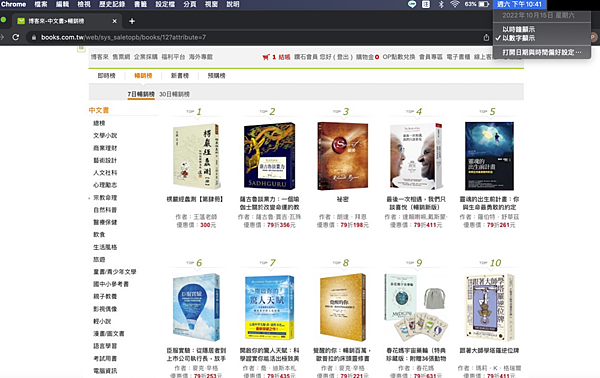Open the 書籤 menu
The height and width of the screenshot is (378, 600).
coord(140,4)
